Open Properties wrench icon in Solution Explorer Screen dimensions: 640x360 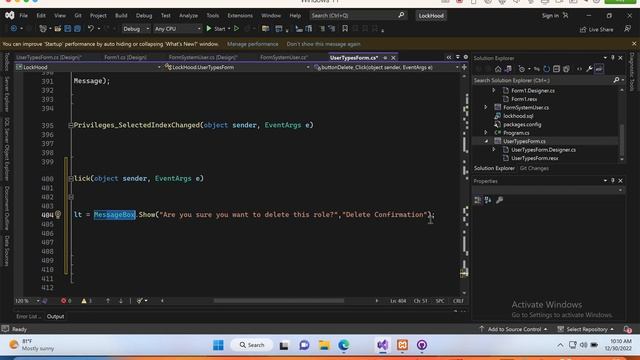[x=589, y=69]
